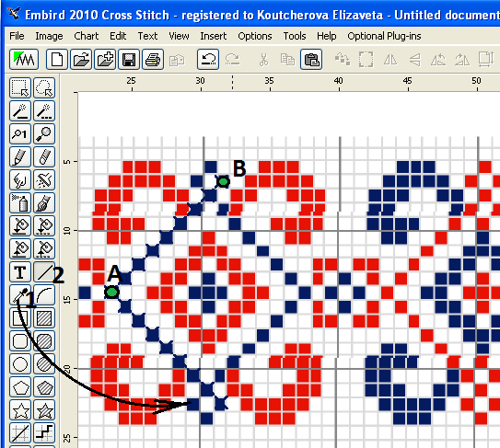500x448 pixels.
Task: Select the arc curve tool
Action: coord(44,295)
